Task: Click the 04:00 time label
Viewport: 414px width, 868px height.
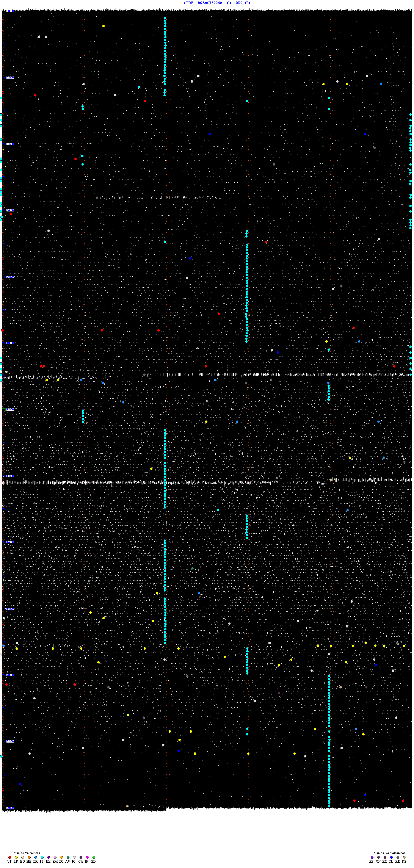Action: pos(10,144)
